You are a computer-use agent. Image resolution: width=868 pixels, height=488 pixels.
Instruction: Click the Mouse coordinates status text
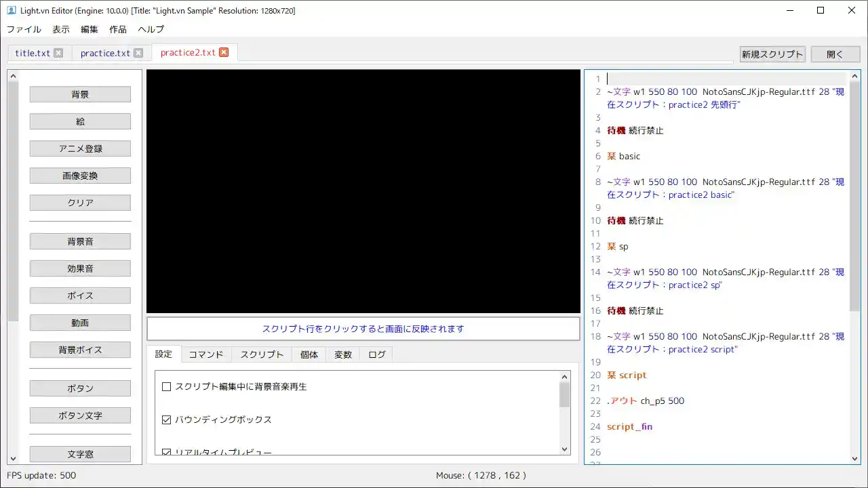(481, 475)
